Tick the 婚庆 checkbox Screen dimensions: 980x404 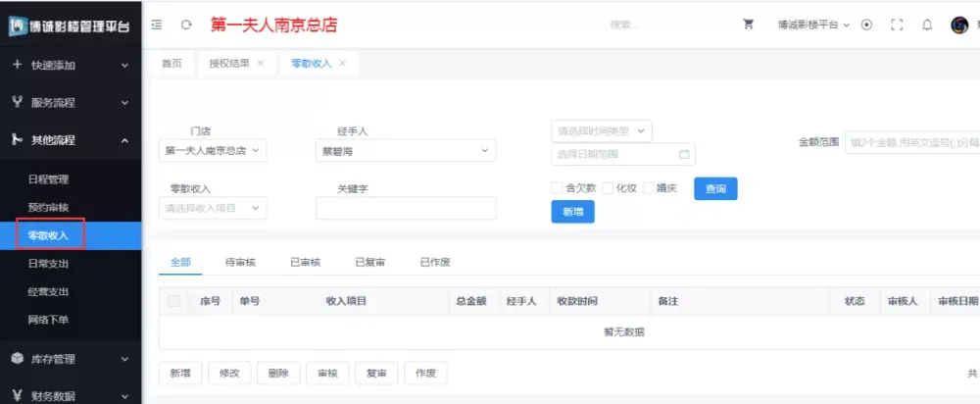(648, 188)
